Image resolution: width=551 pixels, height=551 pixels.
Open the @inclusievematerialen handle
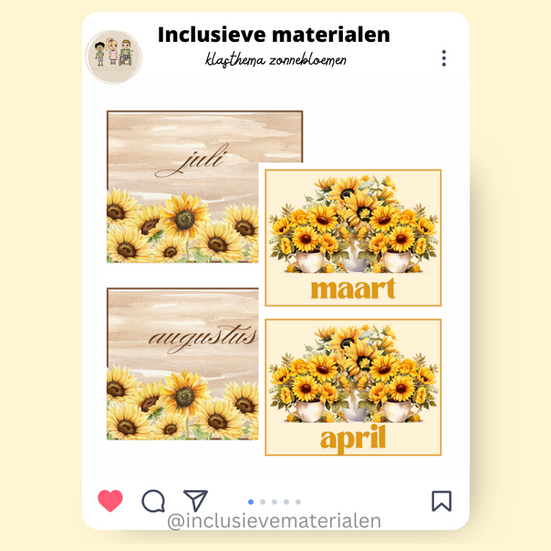click(x=274, y=521)
